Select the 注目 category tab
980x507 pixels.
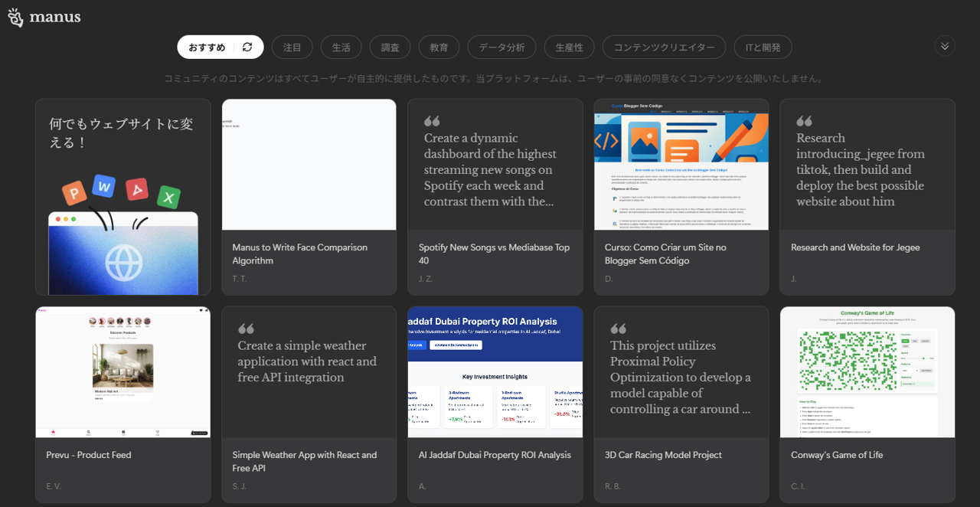pos(292,47)
